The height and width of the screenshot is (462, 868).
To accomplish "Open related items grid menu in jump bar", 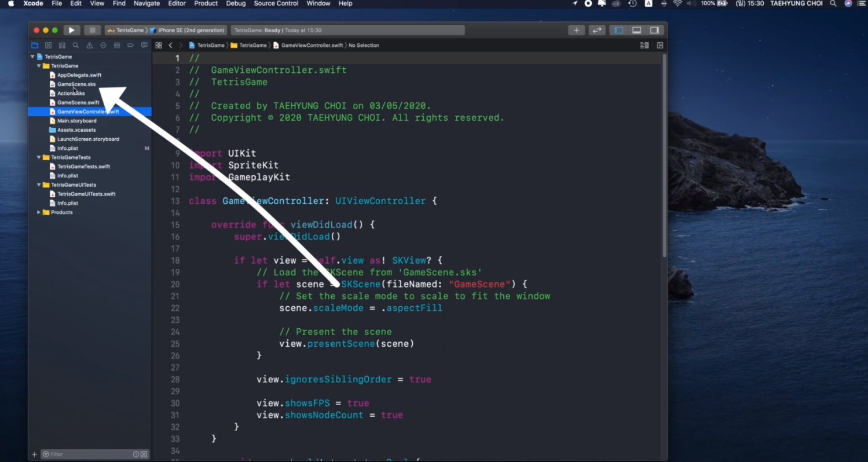I will (159, 45).
